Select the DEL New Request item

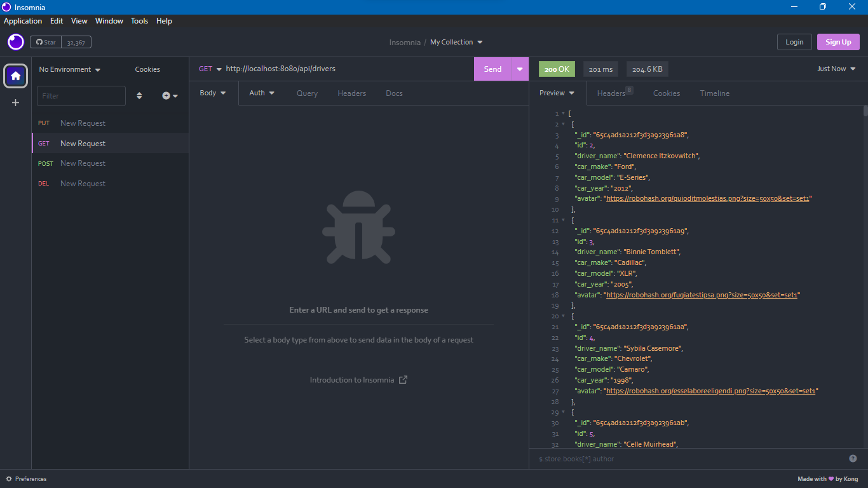pos(111,184)
